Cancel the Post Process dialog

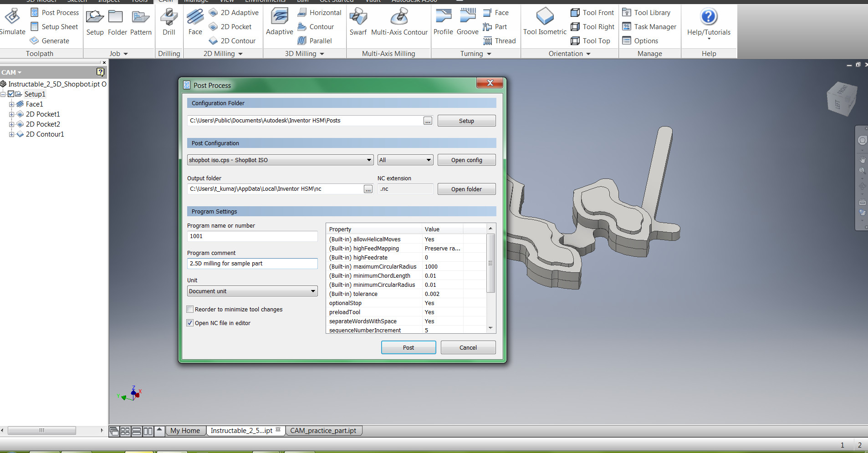pos(468,347)
